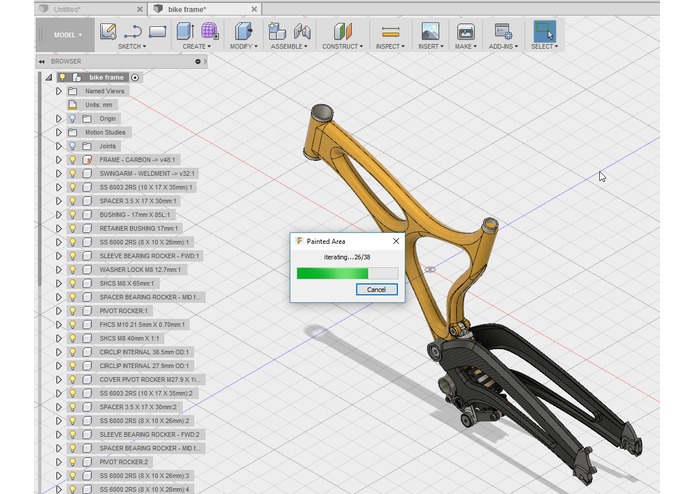Hide the FRAME - CARBON component lightbulb
Viewport: 695px width, 494px height.
[73, 159]
